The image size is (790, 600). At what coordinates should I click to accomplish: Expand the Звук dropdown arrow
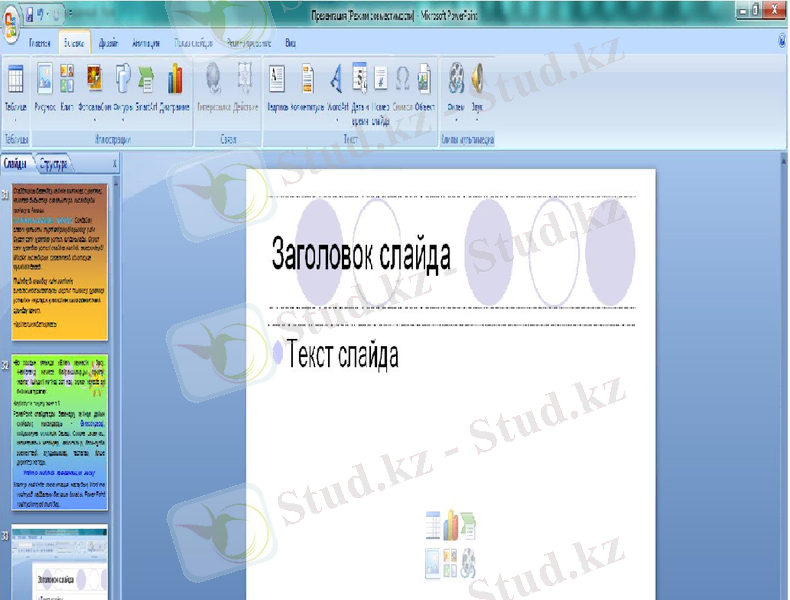click(x=477, y=120)
